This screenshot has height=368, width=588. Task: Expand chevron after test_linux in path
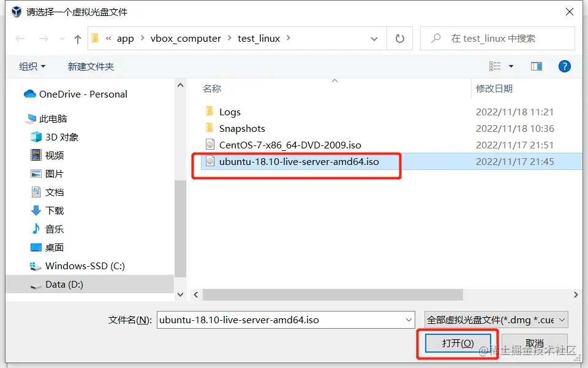click(x=288, y=38)
